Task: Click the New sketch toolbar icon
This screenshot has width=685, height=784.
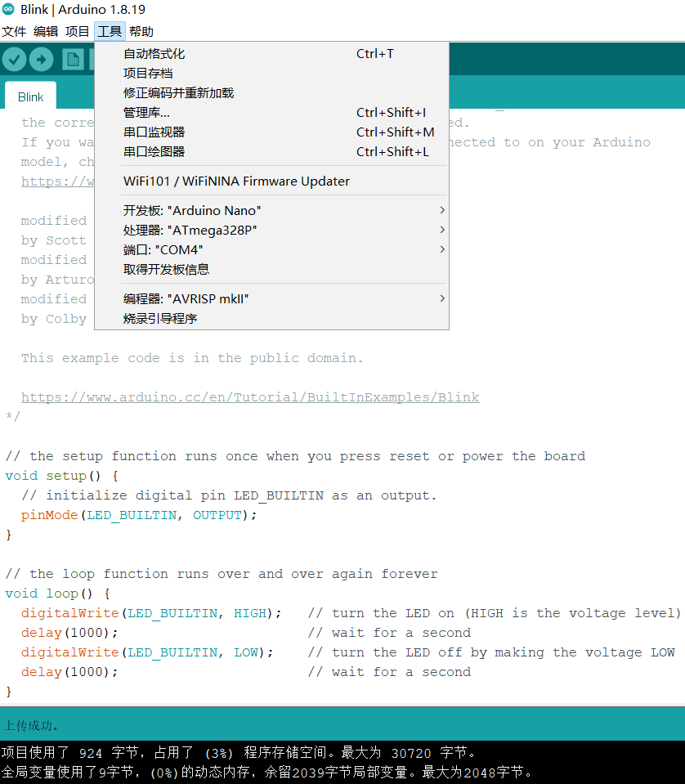Action: pyautogui.click(x=73, y=60)
